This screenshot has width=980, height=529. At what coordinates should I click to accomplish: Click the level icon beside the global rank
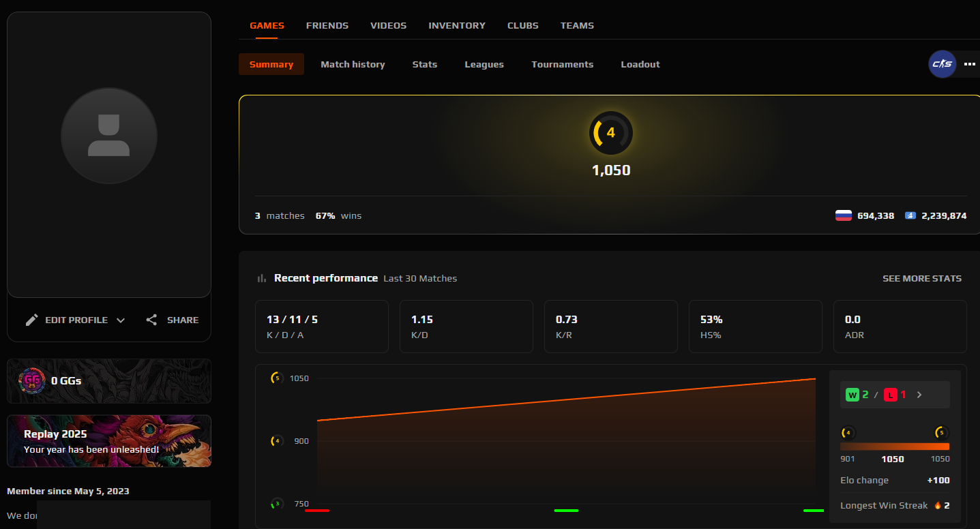tap(910, 215)
